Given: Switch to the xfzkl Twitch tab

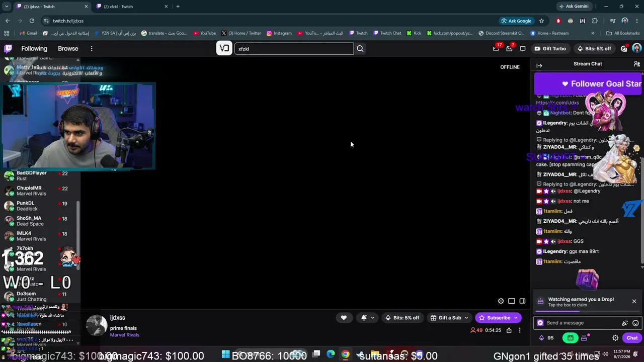Looking at the screenshot, I should pos(132,7).
